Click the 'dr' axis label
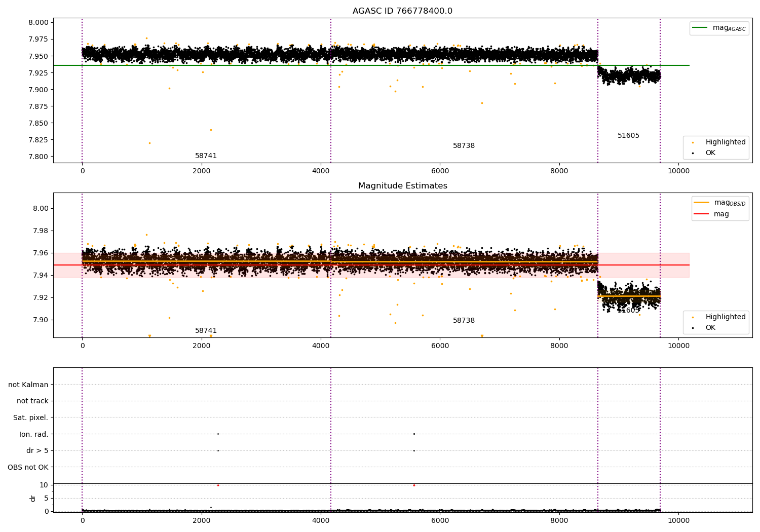Viewport: 760px width, 532px height. (33, 498)
